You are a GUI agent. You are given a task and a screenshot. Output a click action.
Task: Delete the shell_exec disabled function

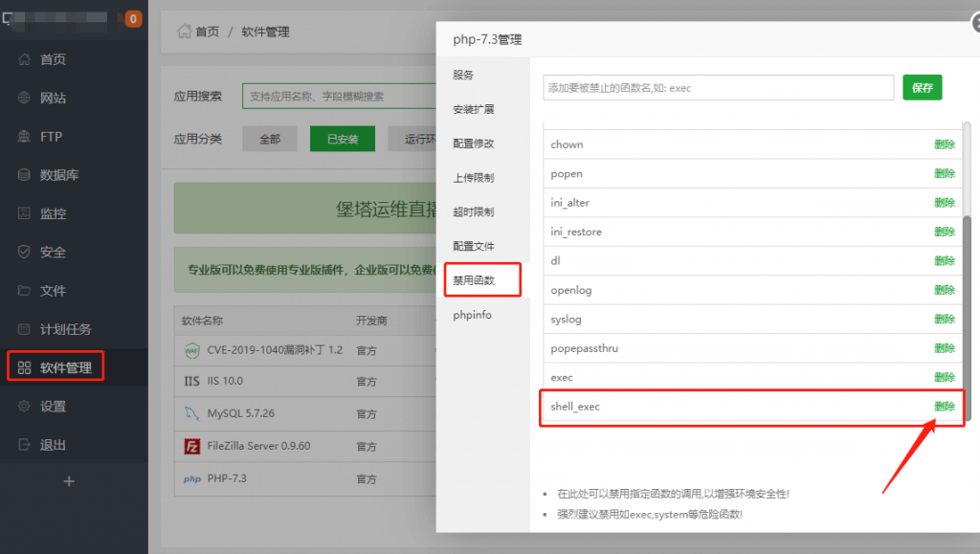(944, 407)
